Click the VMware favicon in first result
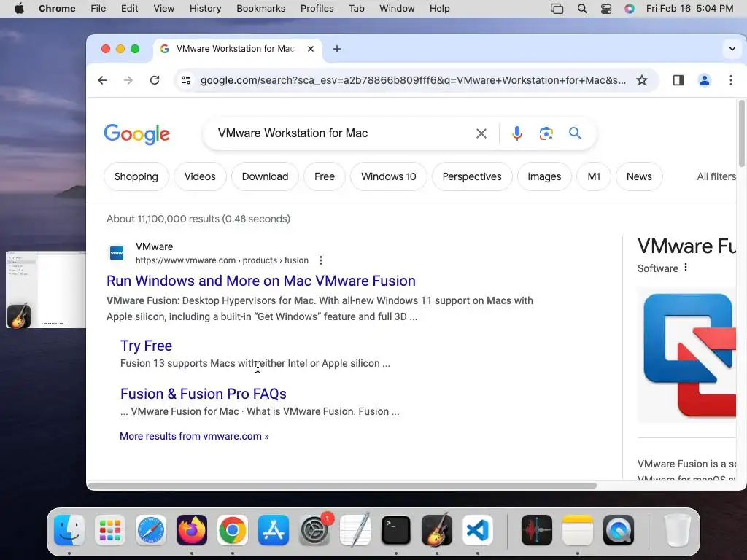 pyautogui.click(x=117, y=253)
